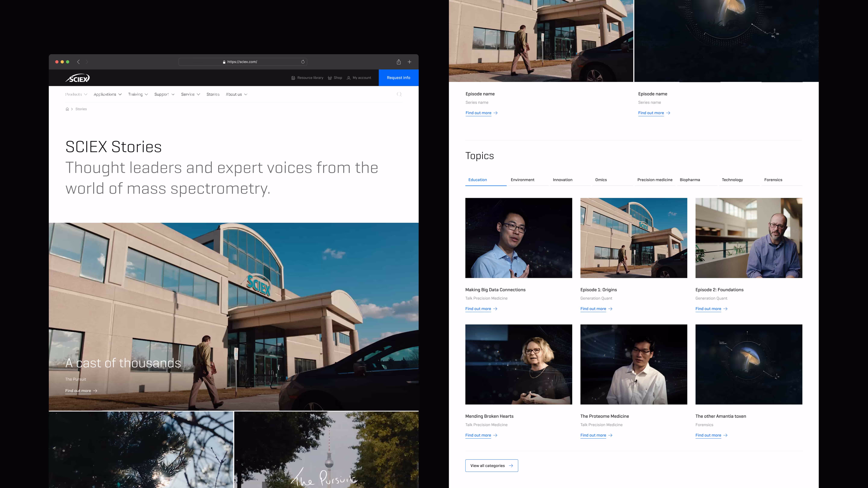This screenshot has width=868, height=488.
Task: Open the Stories nav item
Action: [213, 94]
